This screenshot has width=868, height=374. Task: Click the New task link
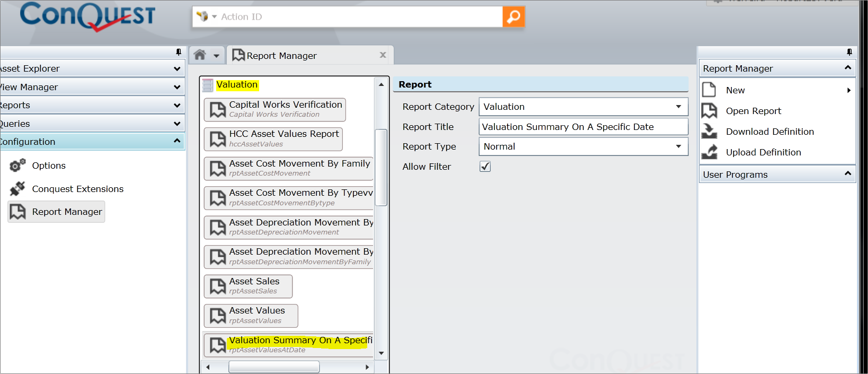pyautogui.click(x=736, y=90)
